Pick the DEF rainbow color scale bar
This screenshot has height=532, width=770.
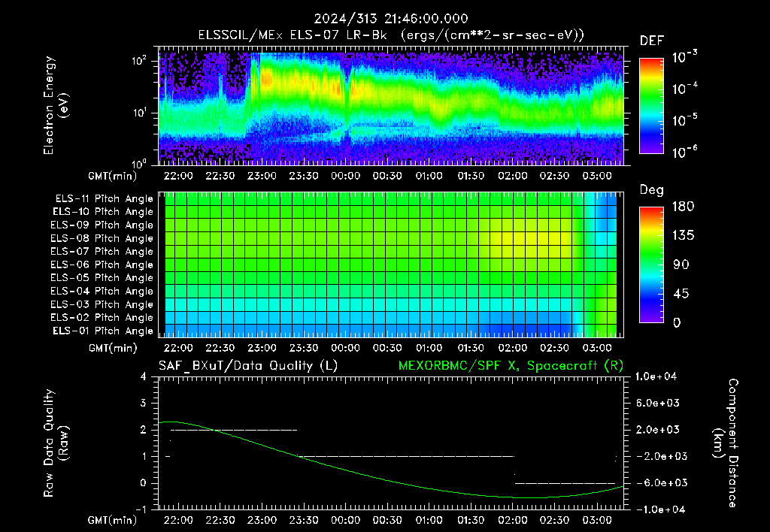point(651,105)
